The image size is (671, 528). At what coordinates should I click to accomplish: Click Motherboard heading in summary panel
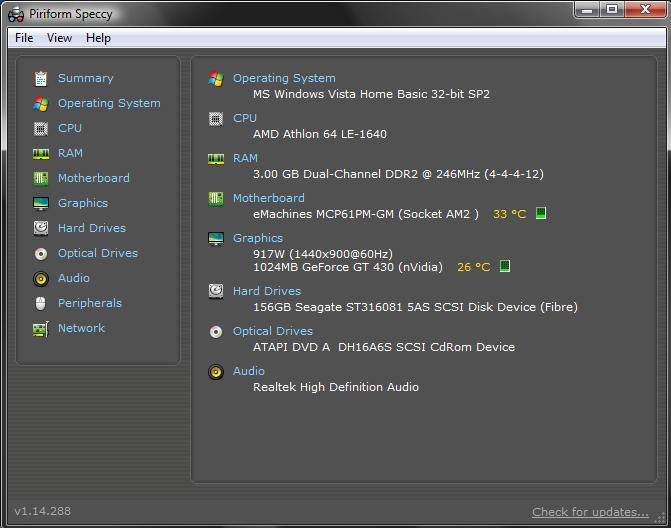pyautogui.click(x=269, y=198)
